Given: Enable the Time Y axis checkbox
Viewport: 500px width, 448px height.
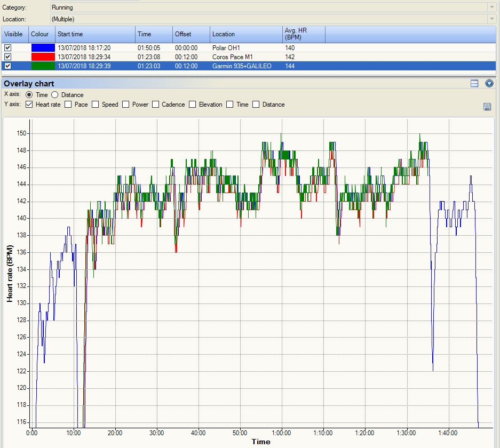Looking at the screenshot, I should pos(229,105).
